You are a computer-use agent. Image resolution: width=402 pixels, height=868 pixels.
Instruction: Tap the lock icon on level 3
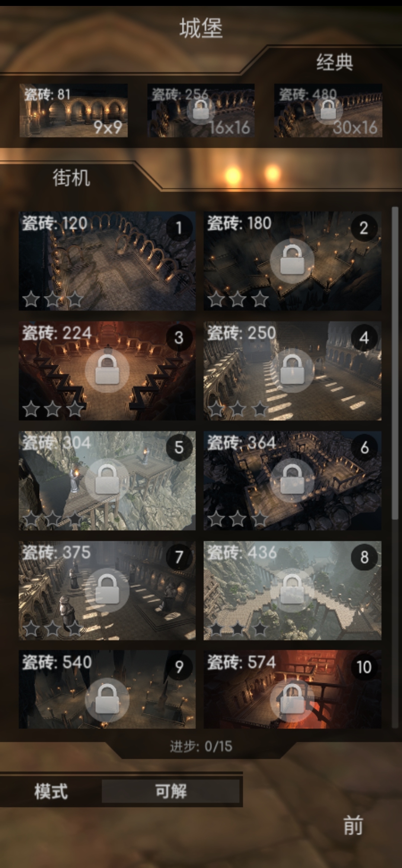(x=107, y=370)
